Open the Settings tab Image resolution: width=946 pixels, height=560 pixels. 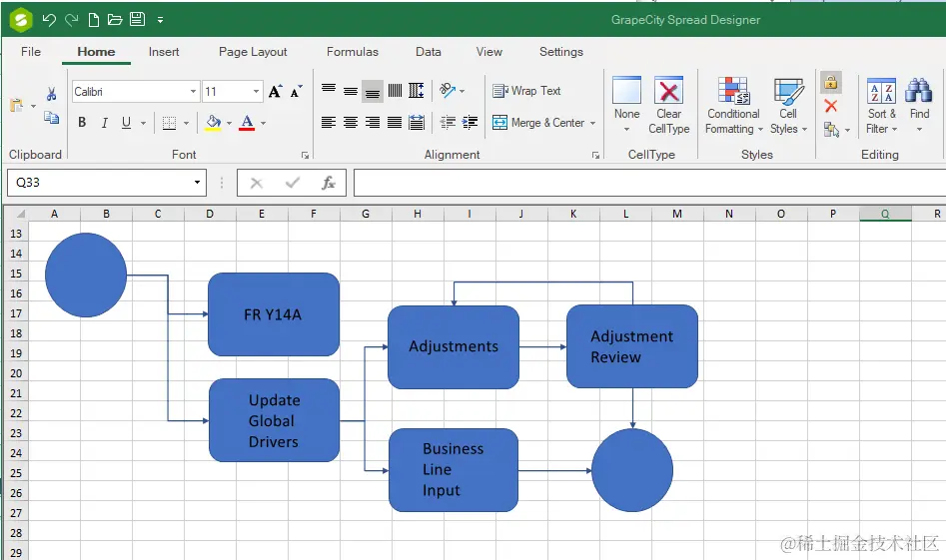point(561,52)
